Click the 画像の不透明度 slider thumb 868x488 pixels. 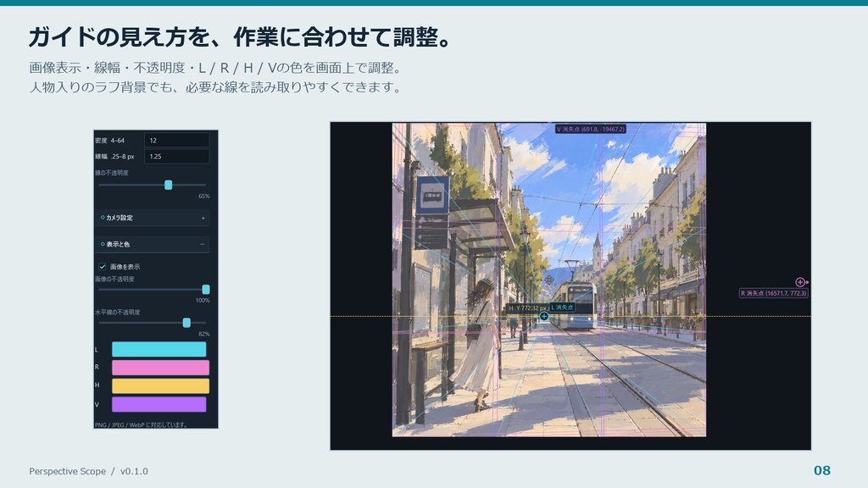click(x=206, y=290)
